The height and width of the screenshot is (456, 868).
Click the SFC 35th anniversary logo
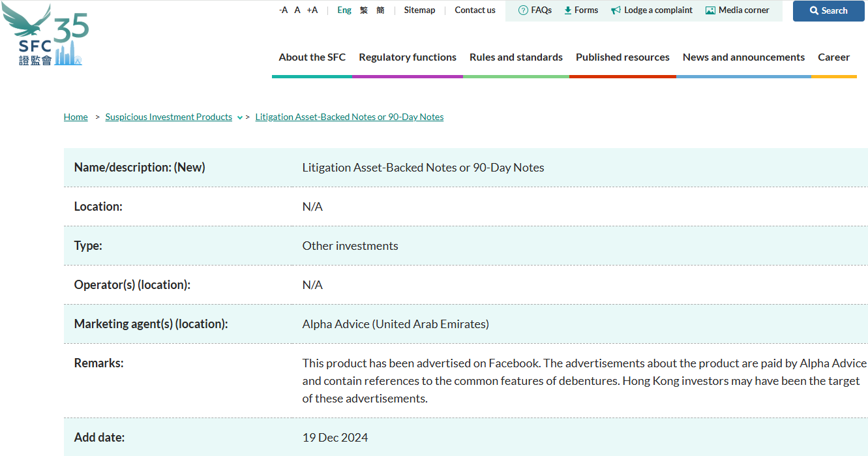tap(44, 35)
